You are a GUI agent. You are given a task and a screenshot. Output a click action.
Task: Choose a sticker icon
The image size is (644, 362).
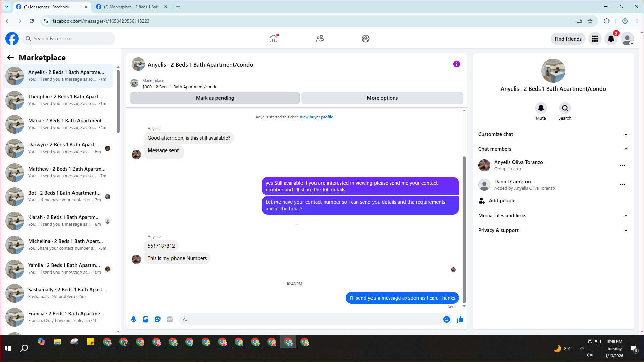[158, 319]
